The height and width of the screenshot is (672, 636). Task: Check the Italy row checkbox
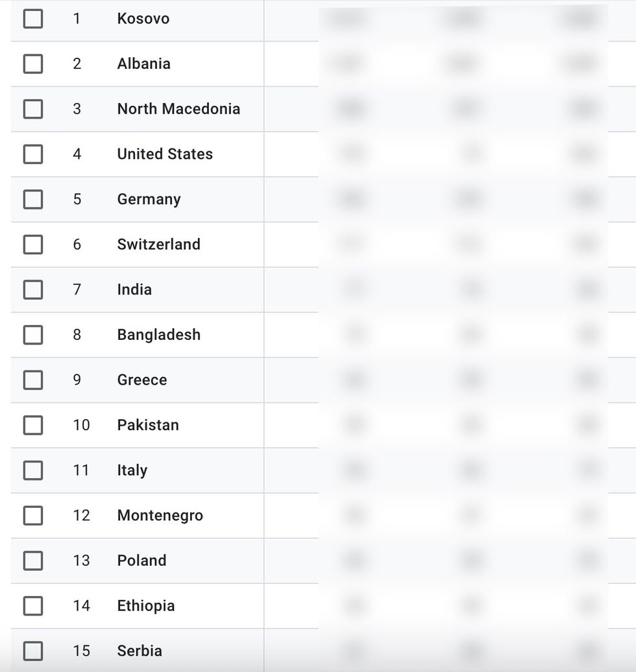[x=33, y=470]
